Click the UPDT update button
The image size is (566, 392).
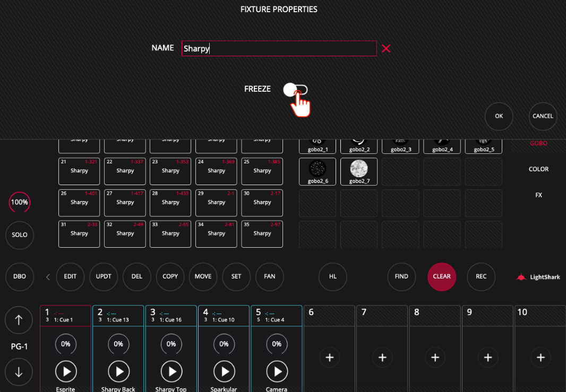104,276
